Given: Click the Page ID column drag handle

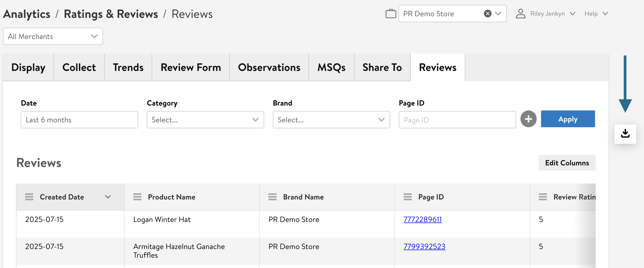Looking at the screenshot, I should pos(408,197).
